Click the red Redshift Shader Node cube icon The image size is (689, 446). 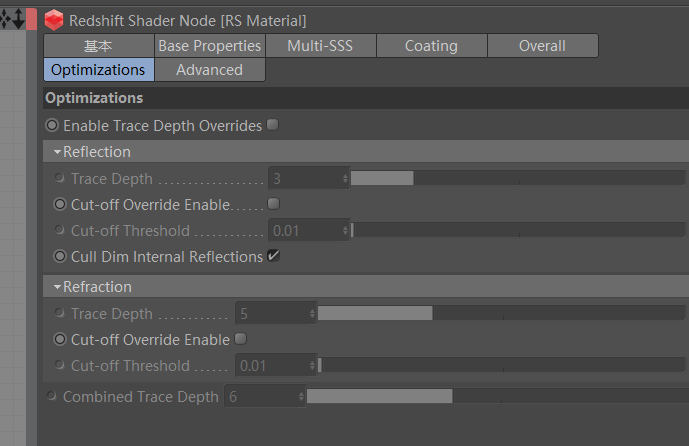pyautogui.click(x=54, y=19)
